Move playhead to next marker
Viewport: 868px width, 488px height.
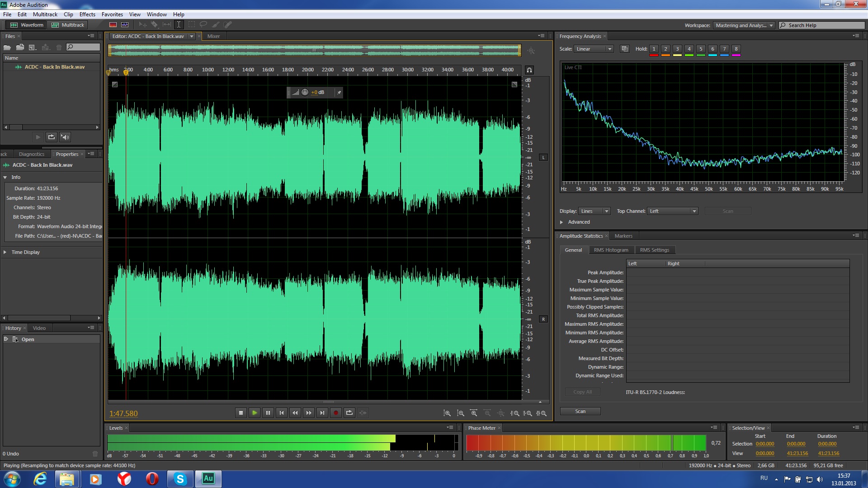coord(322,413)
